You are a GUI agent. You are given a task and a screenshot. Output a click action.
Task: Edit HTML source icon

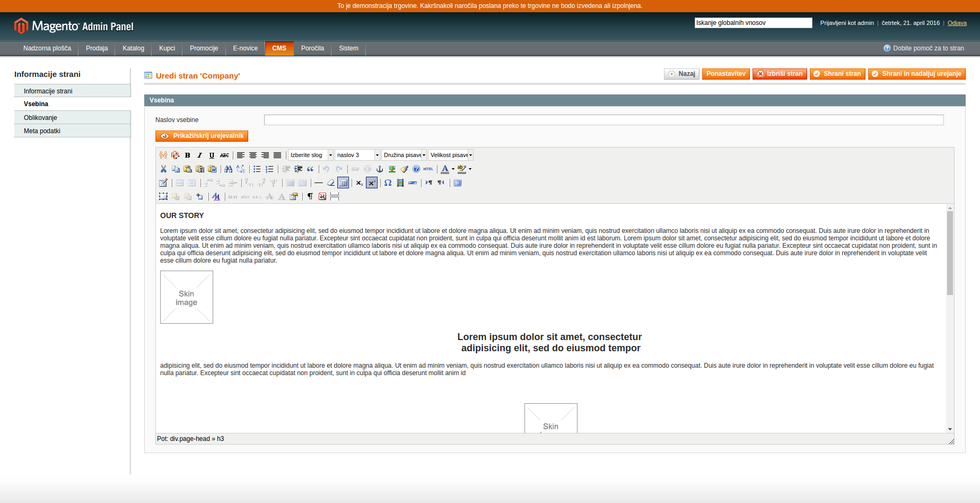428,169
